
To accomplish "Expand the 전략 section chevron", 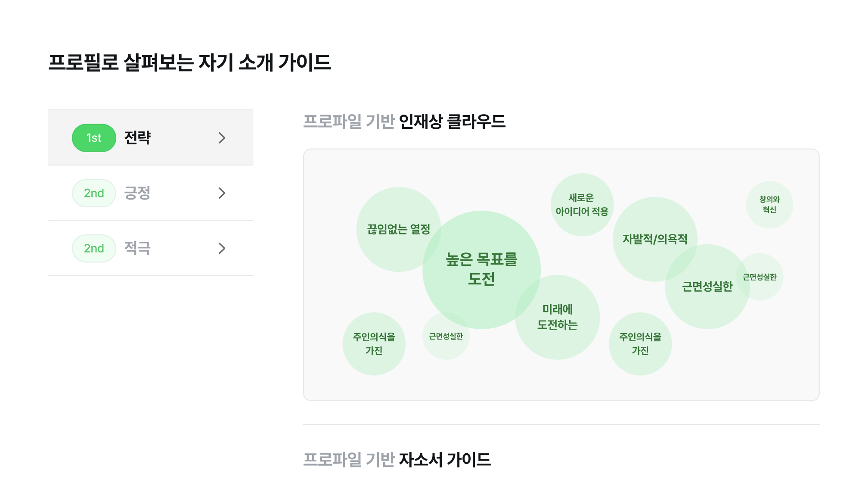I will point(221,138).
